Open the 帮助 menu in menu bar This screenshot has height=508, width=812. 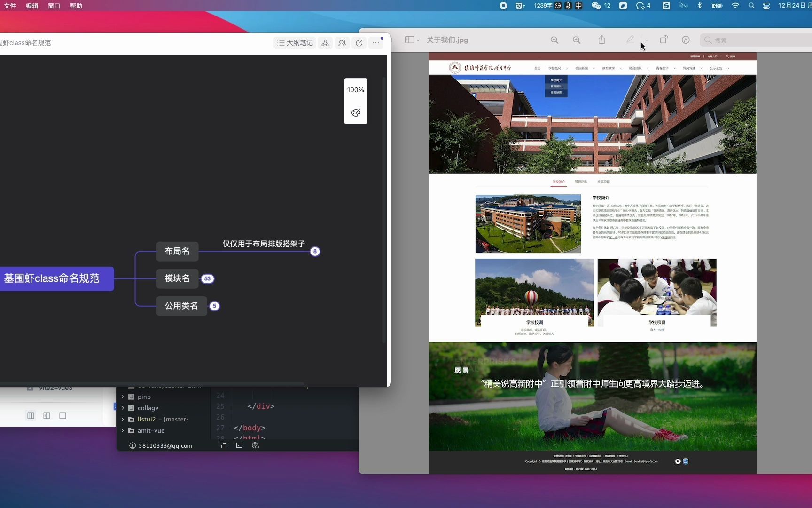76,6
